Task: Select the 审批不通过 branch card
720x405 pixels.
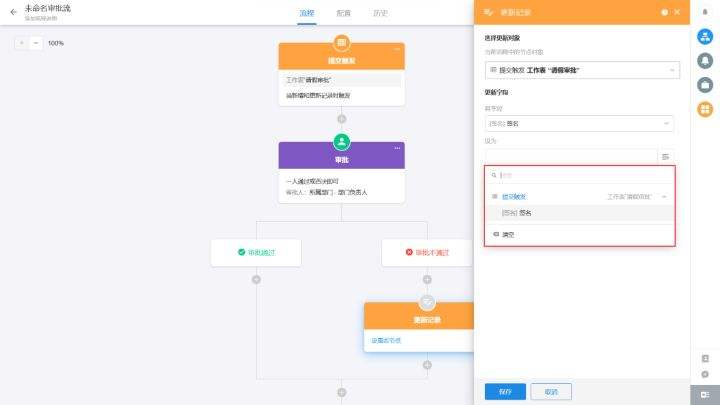Action: tap(427, 253)
